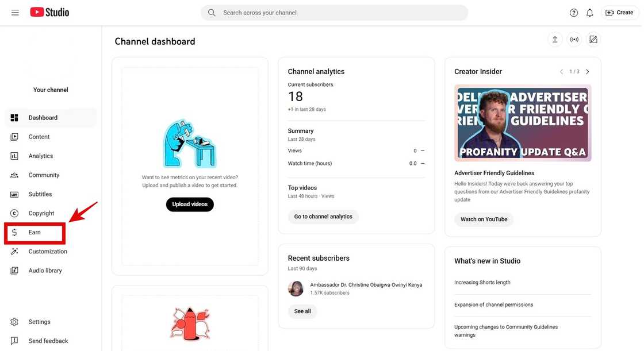
Task: Go to next Creator Insider card
Action: click(587, 72)
